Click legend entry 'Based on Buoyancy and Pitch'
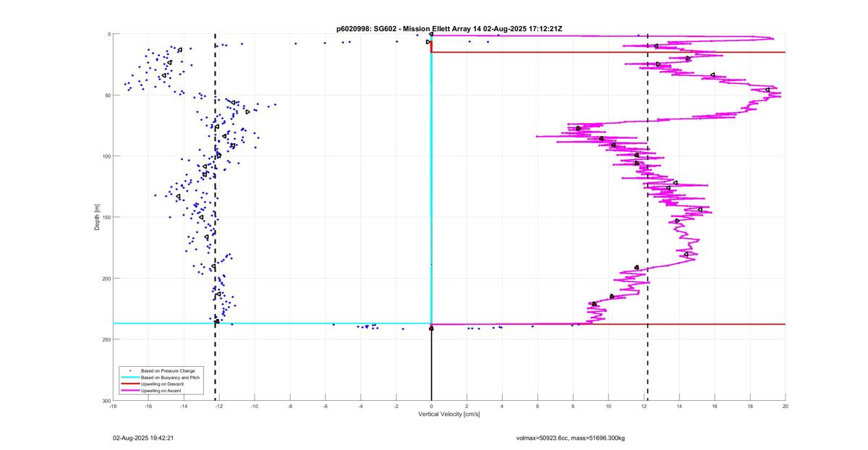This screenshot has height=450, width=868. click(170, 378)
